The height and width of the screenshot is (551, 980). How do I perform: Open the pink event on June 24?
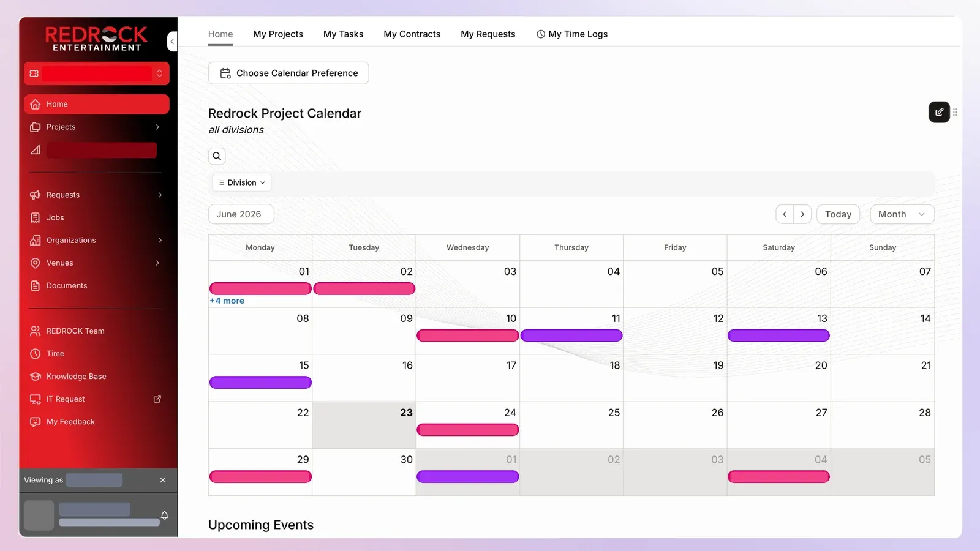coord(468,430)
